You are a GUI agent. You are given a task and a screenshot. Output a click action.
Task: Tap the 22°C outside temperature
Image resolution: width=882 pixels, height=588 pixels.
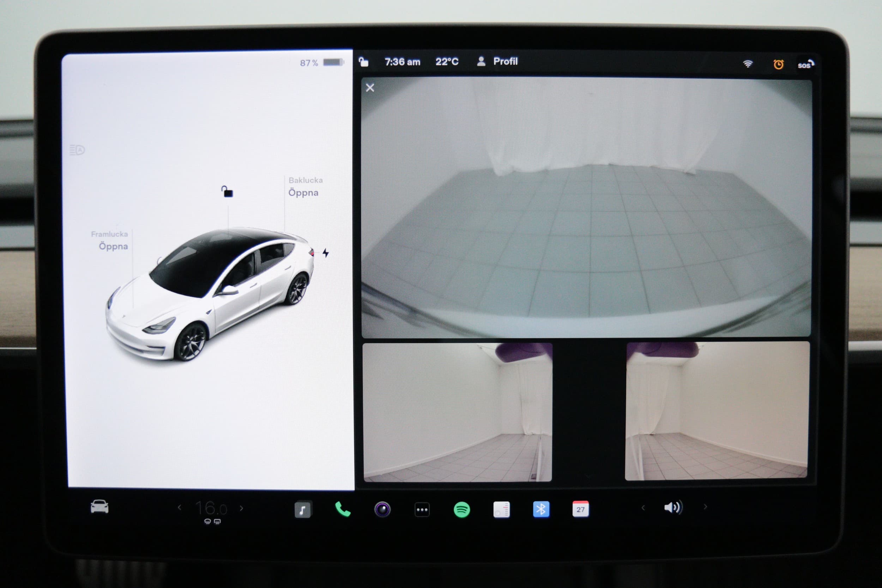[x=447, y=61]
